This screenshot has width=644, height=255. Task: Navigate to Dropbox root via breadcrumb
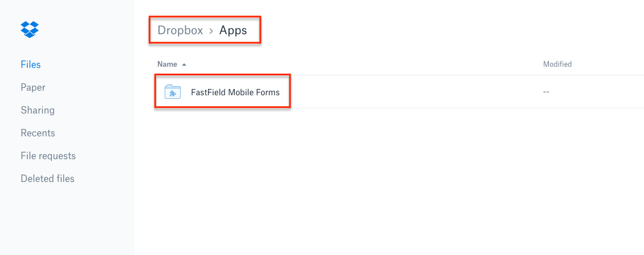pyautogui.click(x=180, y=30)
